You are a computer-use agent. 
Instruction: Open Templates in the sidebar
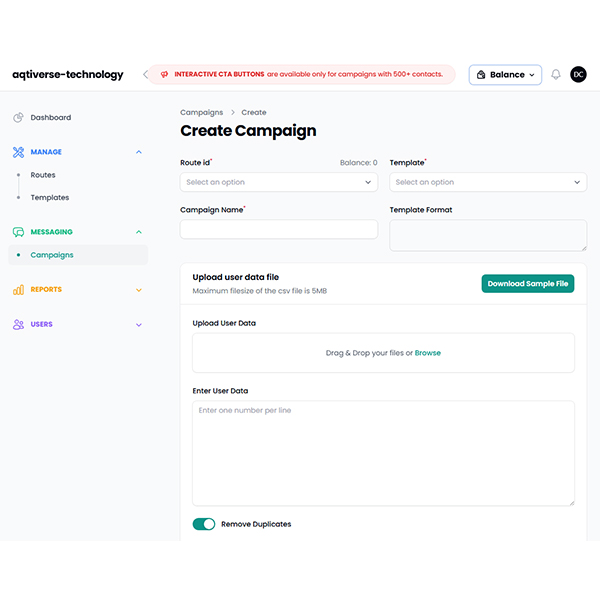50,198
